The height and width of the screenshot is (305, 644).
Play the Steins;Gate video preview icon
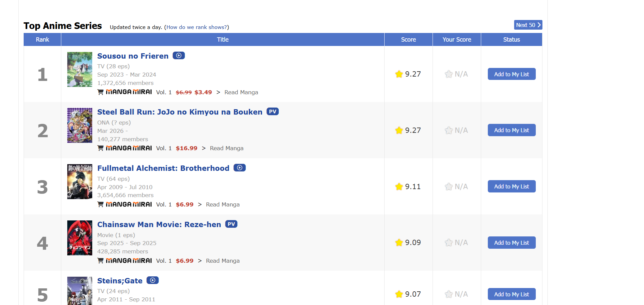[153, 280]
